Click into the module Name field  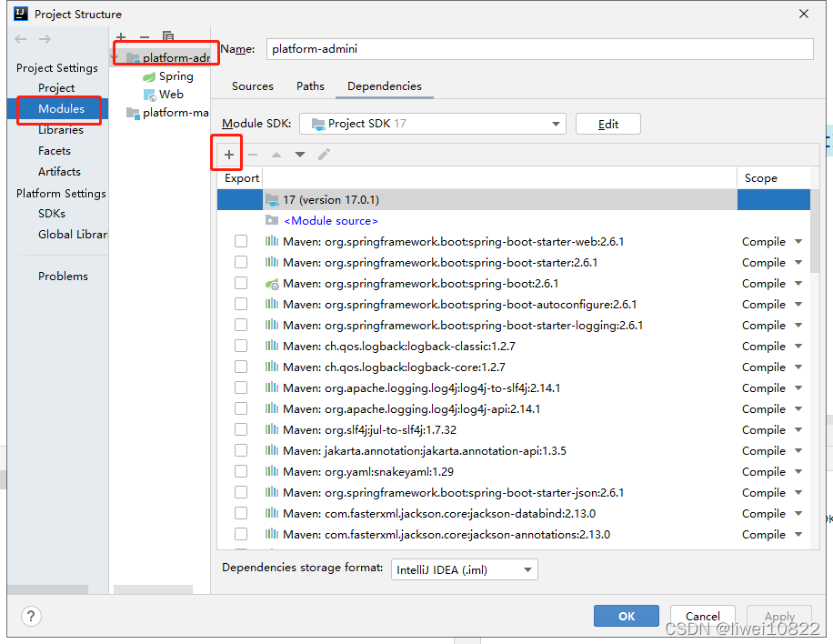pyautogui.click(x=540, y=49)
